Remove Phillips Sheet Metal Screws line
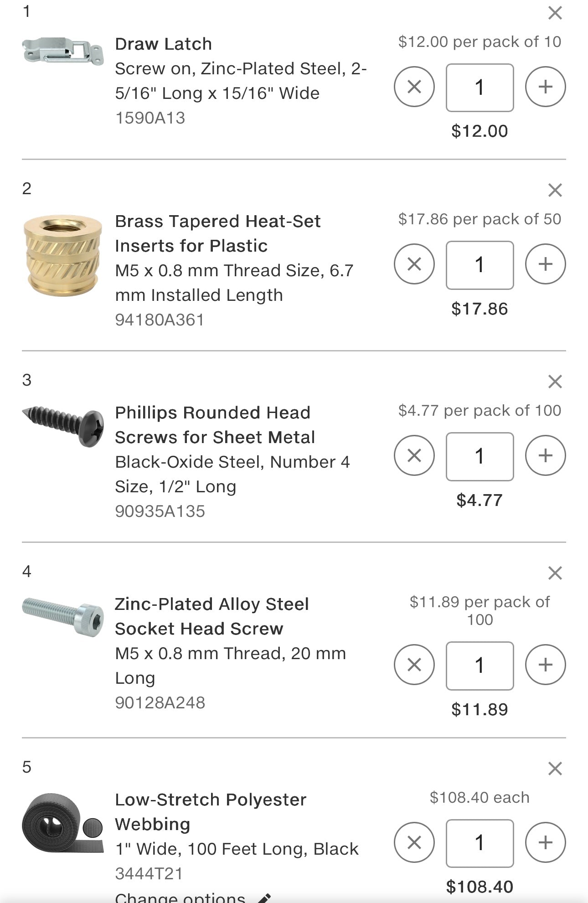Viewport: 588px width, 903px height. click(x=555, y=382)
